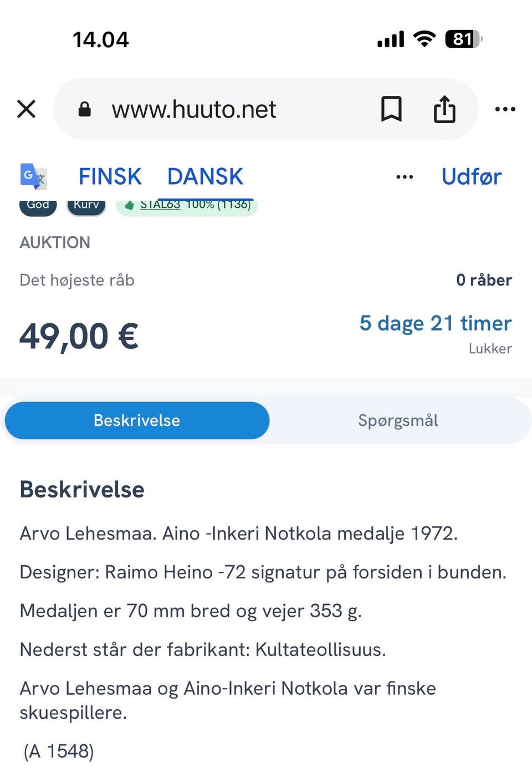Tap the God condition badge
This screenshot has width=532, height=783.
pos(38,205)
